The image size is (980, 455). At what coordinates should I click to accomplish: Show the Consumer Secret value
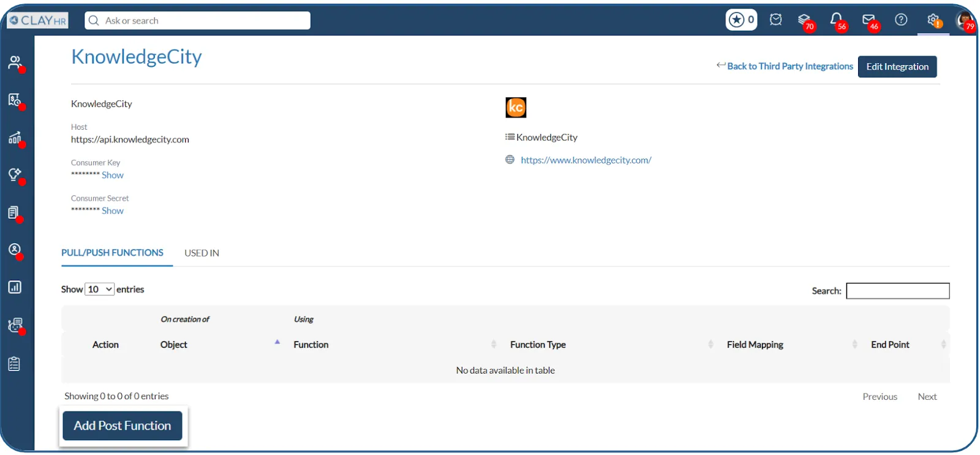(x=113, y=211)
